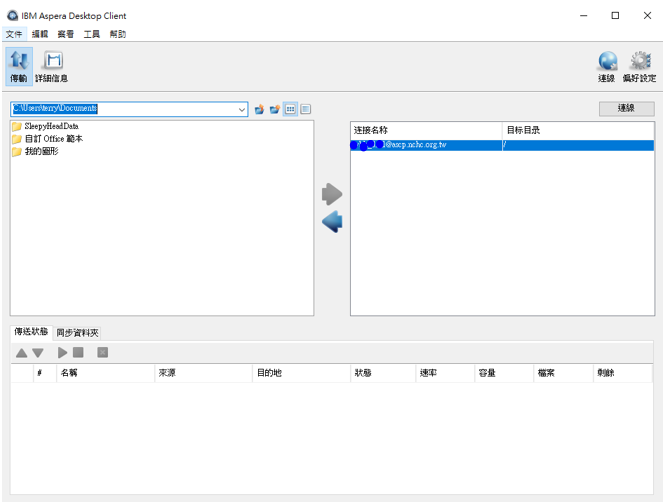Open the 連線 (Connections) globe icon
This screenshot has width=664, height=503.
pos(607,66)
